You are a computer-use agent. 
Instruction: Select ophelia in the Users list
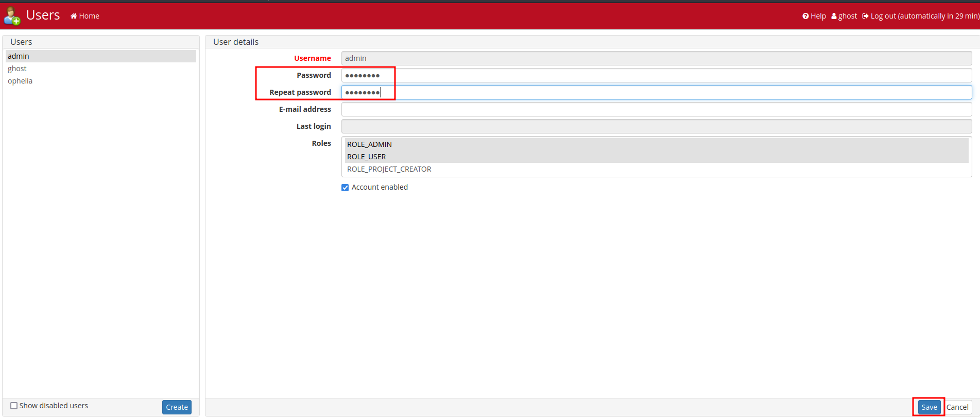(101, 81)
